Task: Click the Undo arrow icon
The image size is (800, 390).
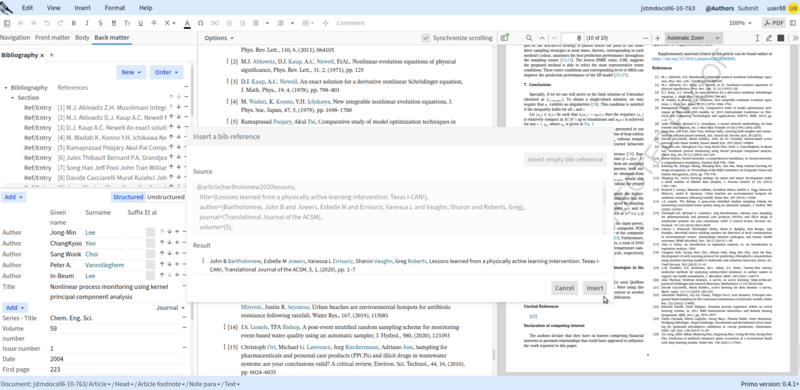Action: pyautogui.click(x=47, y=23)
